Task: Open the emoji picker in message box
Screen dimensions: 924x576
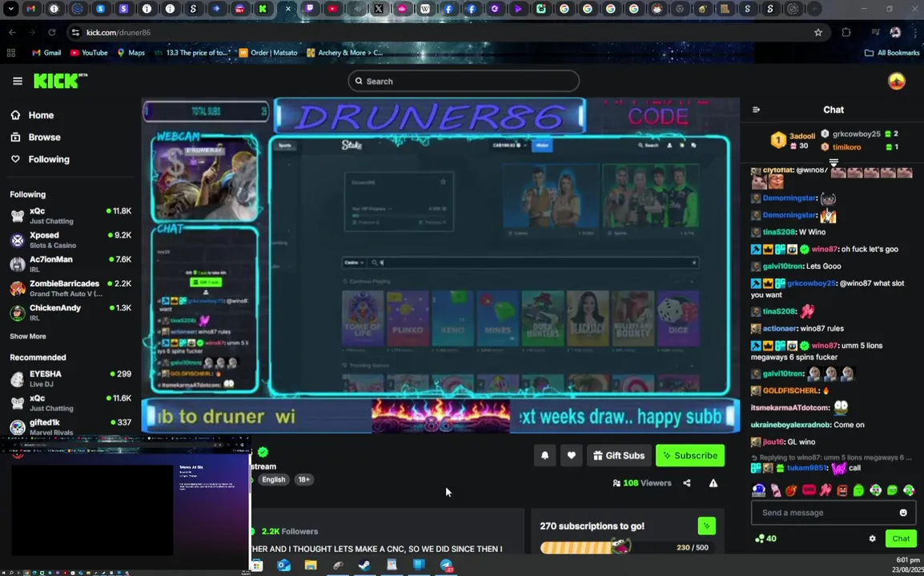Action: point(903,512)
